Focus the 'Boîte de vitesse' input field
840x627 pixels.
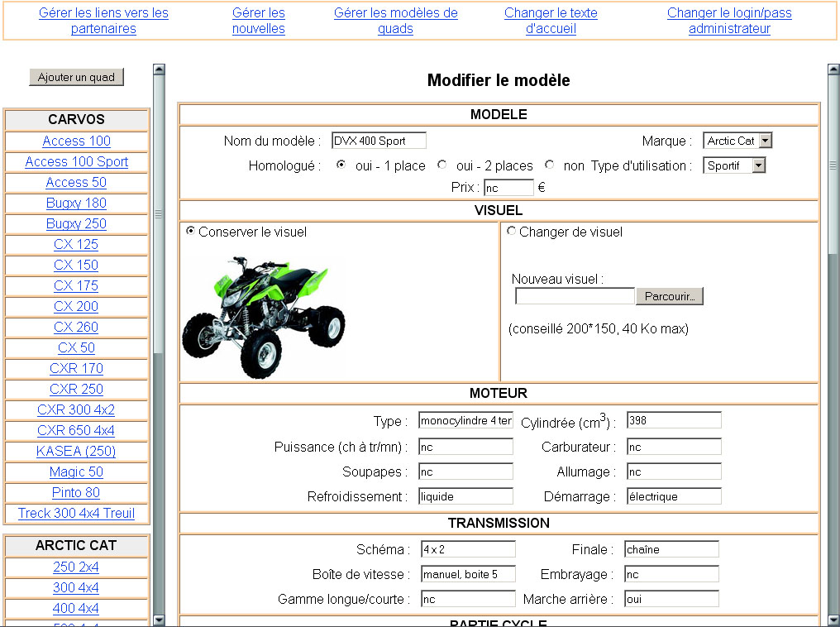coord(468,575)
